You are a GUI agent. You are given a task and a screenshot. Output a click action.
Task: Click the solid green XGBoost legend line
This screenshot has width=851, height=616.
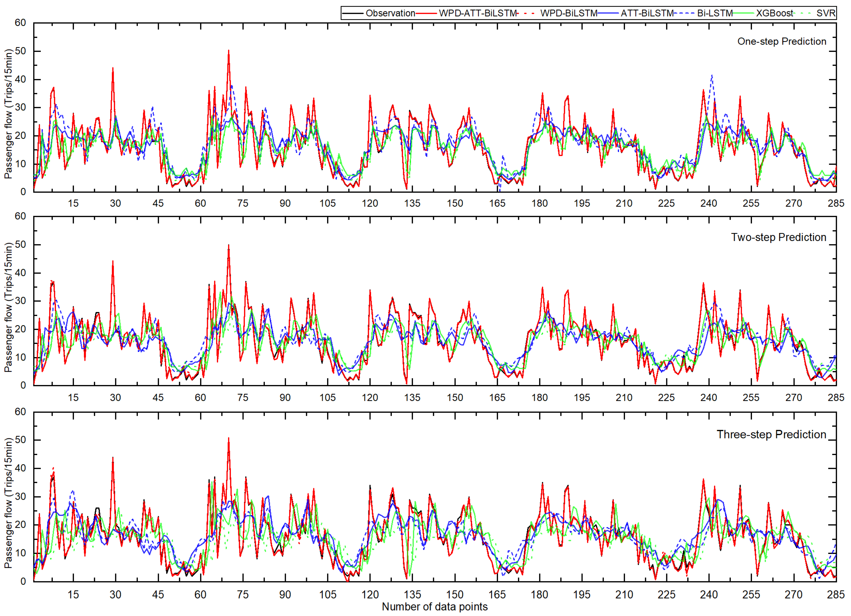pos(743,13)
